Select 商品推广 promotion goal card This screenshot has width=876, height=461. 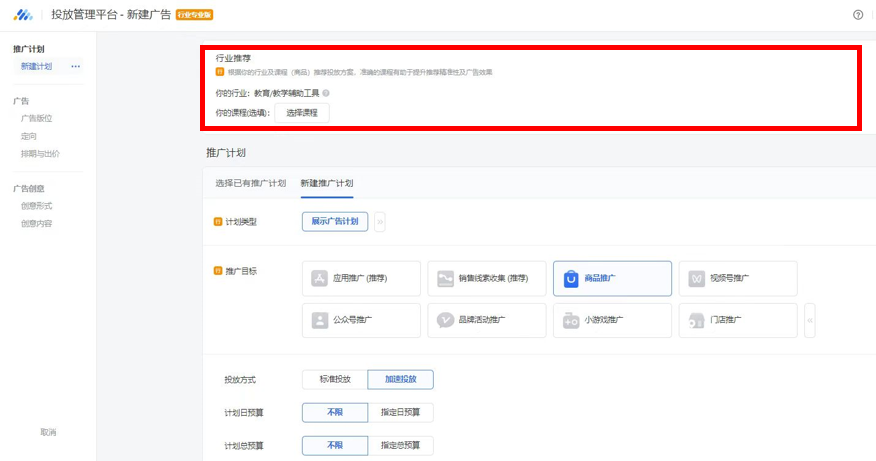pos(612,278)
